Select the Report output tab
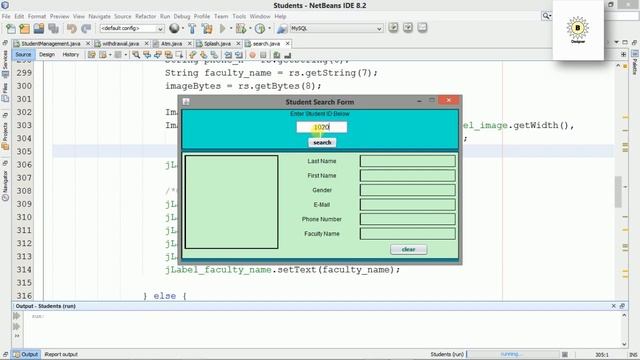Screen dimensions: 640x360 (x=61, y=354)
